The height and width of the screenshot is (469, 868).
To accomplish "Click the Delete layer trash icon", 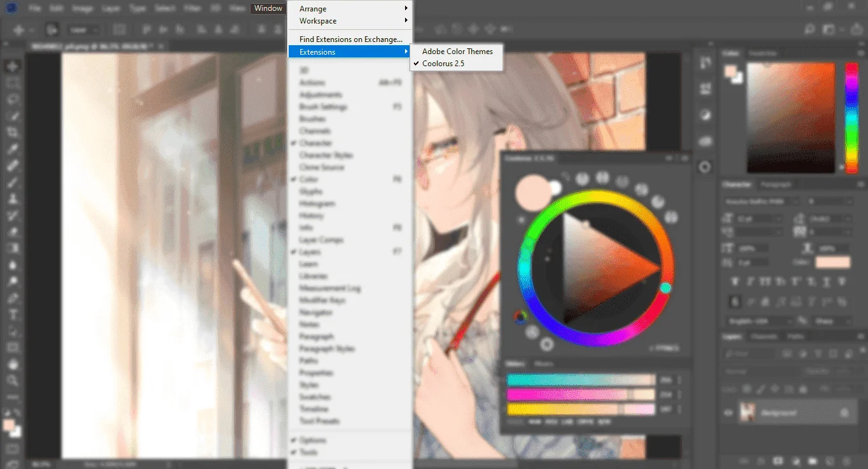I will pos(847,461).
